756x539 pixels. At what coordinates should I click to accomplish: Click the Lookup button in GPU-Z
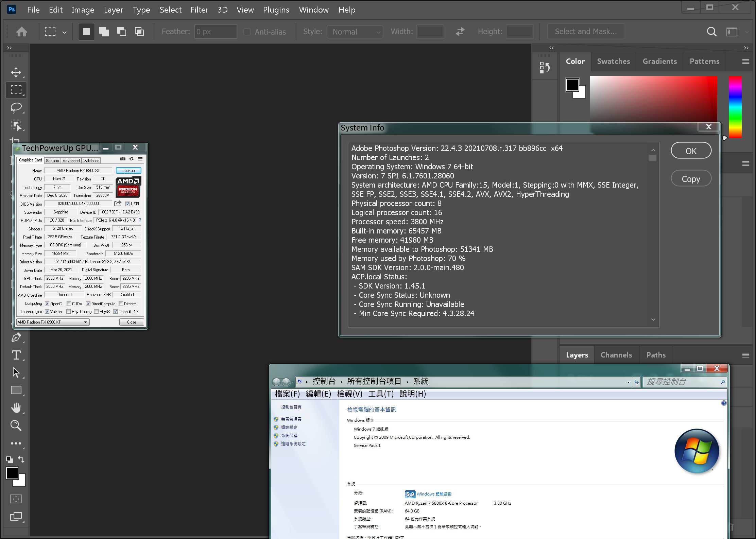click(128, 171)
